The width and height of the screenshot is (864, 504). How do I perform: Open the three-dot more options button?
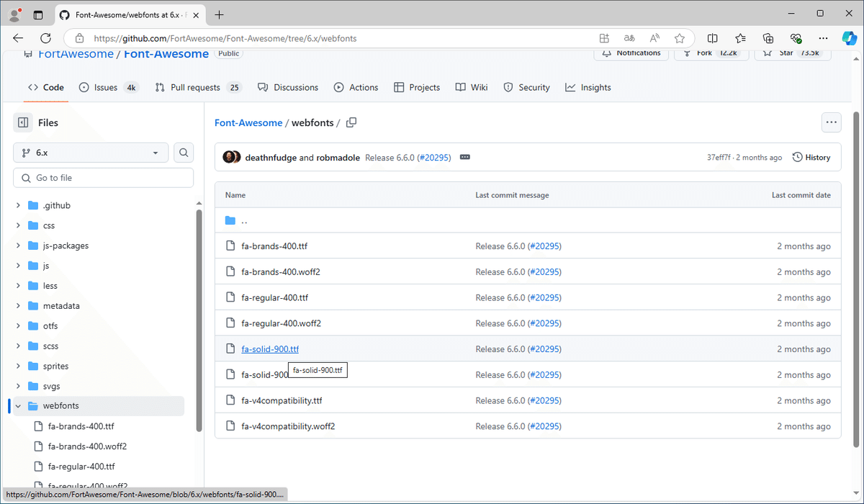[x=832, y=123]
